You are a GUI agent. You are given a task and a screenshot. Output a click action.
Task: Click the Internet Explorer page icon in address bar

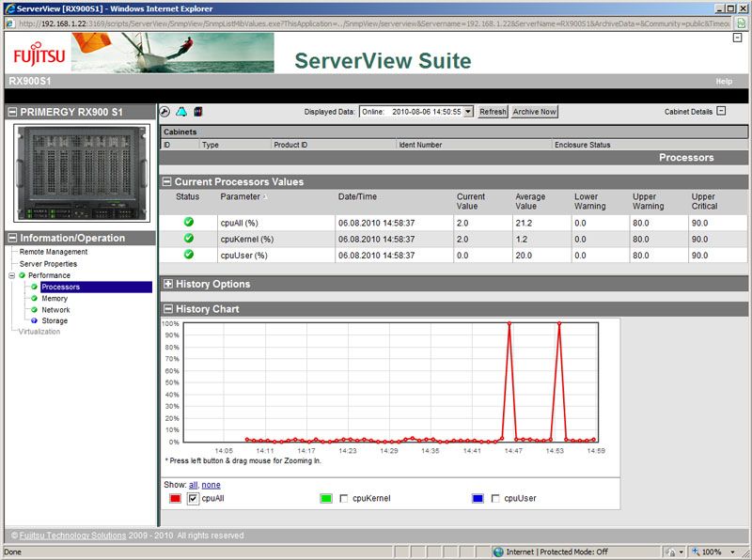(10, 23)
